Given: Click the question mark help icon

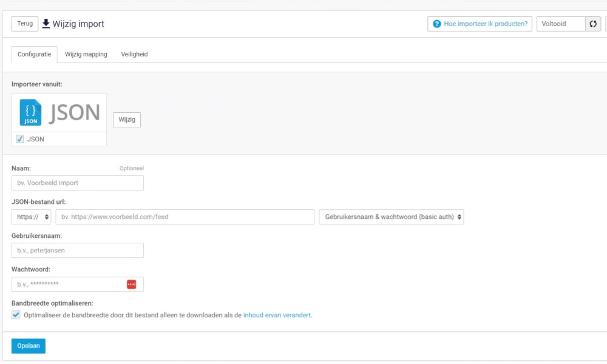Looking at the screenshot, I should pyautogui.click(x=436, y=24).
